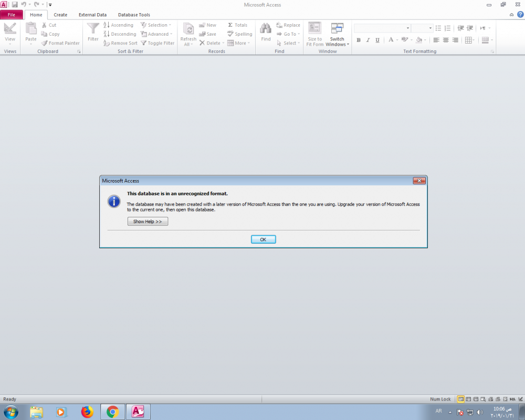Sort Descending
This screenshot has width=525, height=420.
120,34
